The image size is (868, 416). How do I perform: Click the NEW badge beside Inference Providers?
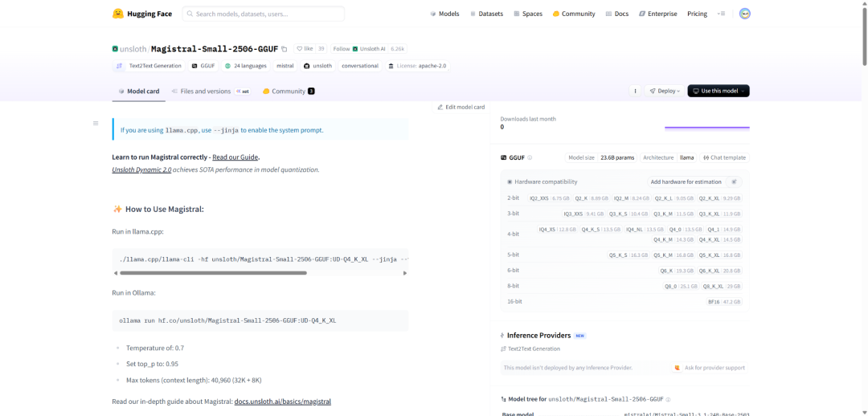pos(579,336)
